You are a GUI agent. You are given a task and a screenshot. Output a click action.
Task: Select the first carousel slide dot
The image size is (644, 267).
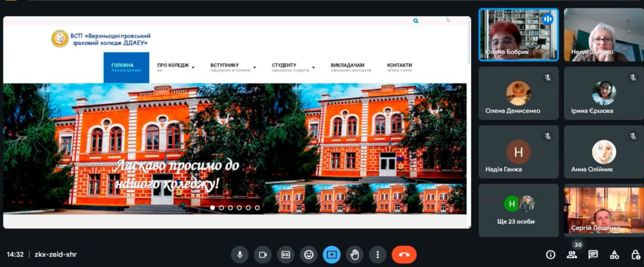click(x=213, y=208)
